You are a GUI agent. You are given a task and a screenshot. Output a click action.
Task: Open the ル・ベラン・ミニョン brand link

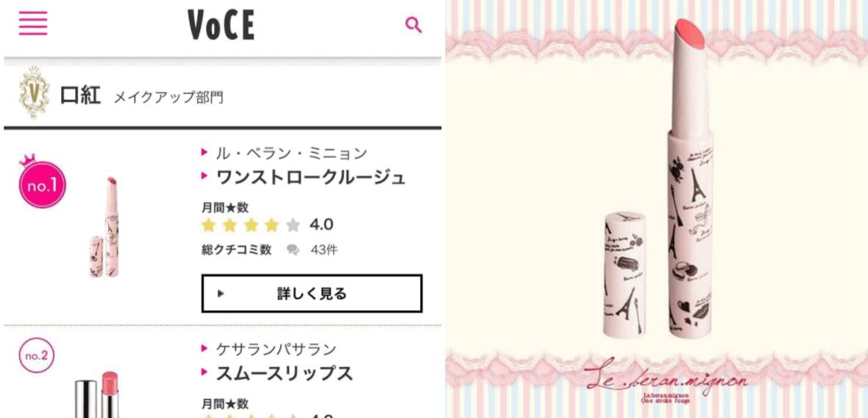[x=291, y=153]
